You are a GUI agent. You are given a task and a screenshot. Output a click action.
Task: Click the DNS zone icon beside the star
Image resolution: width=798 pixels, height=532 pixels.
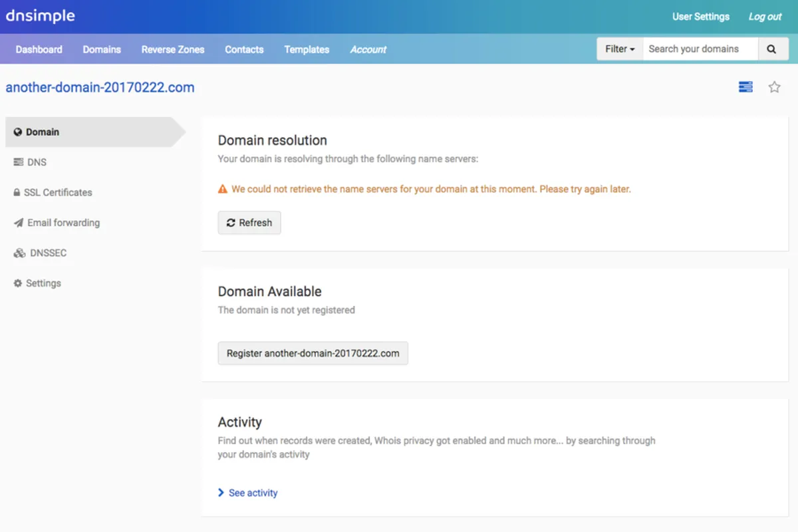(x=745, y=87)
